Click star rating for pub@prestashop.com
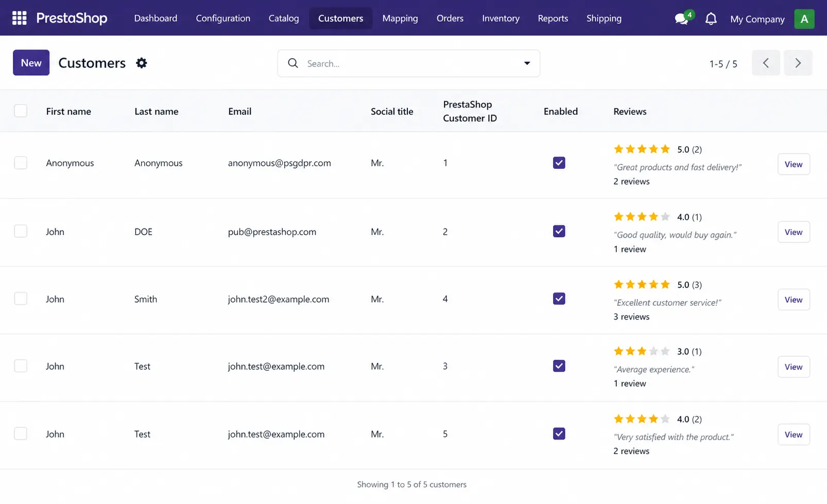The height and width of the screenshot is (504, 827). 642,217
